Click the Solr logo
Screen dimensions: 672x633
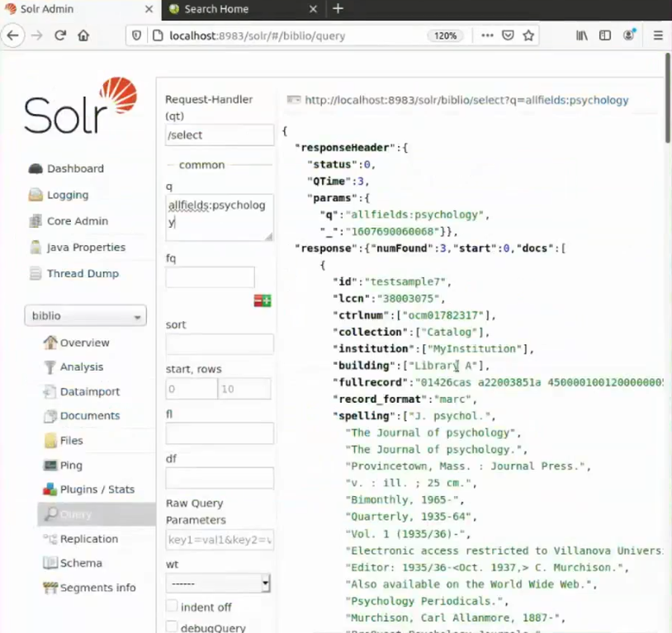click(81, 106)
